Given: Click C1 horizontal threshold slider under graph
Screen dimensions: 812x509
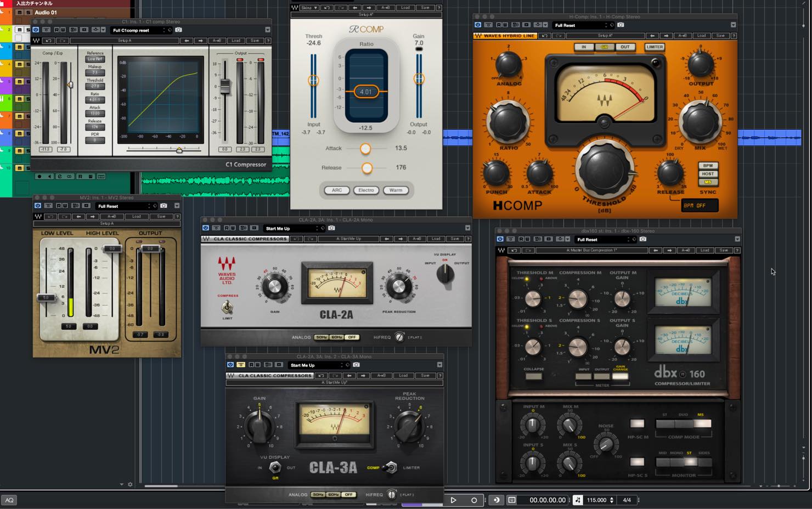Looking at the screenshot, I should click(x=179, y=150).
